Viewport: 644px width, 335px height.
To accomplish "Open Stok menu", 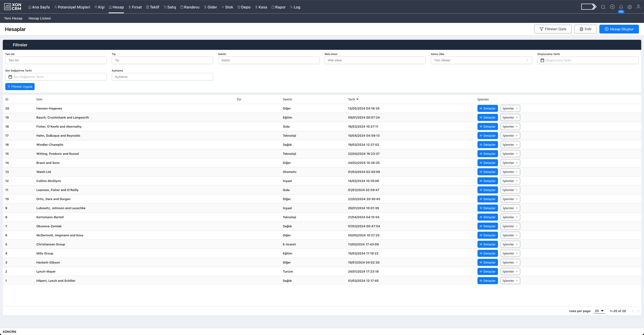I will (227, 7).
